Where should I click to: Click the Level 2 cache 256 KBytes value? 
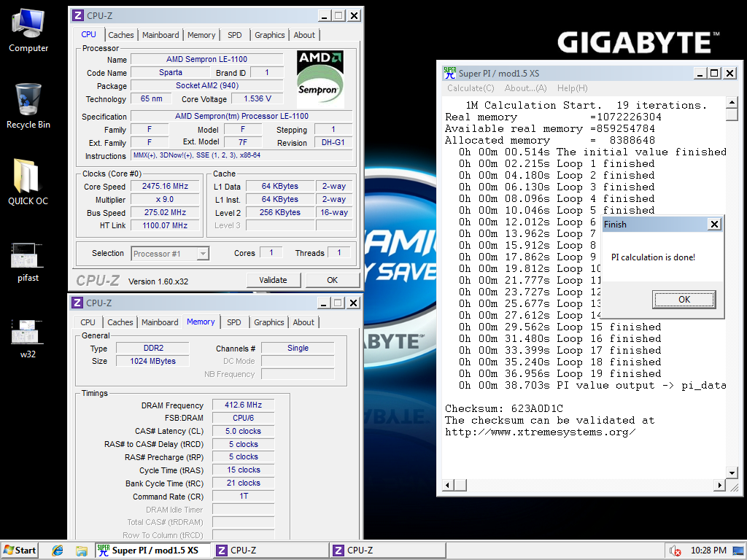tap(280, 212)
